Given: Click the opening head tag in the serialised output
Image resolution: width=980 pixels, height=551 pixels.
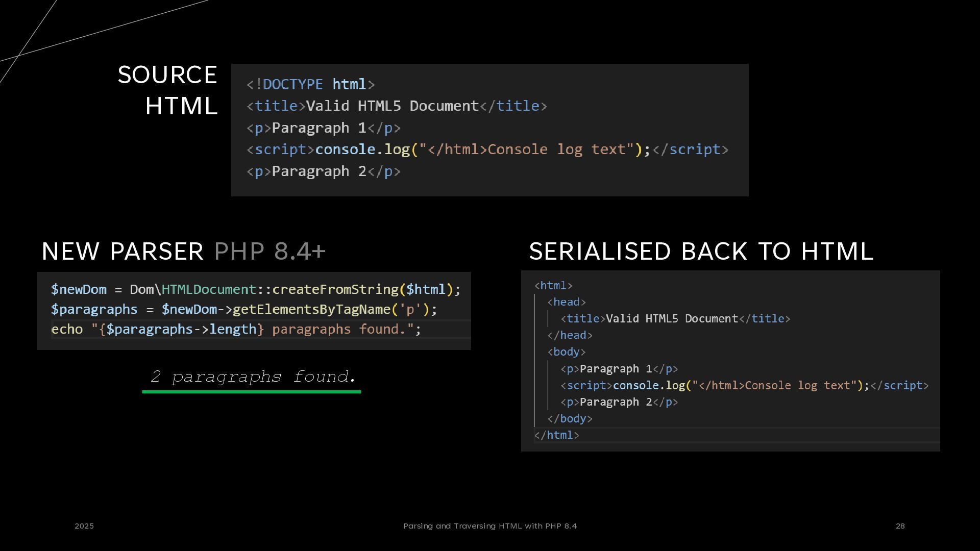Looking at the screenshot, I should (x=566, y=302).
